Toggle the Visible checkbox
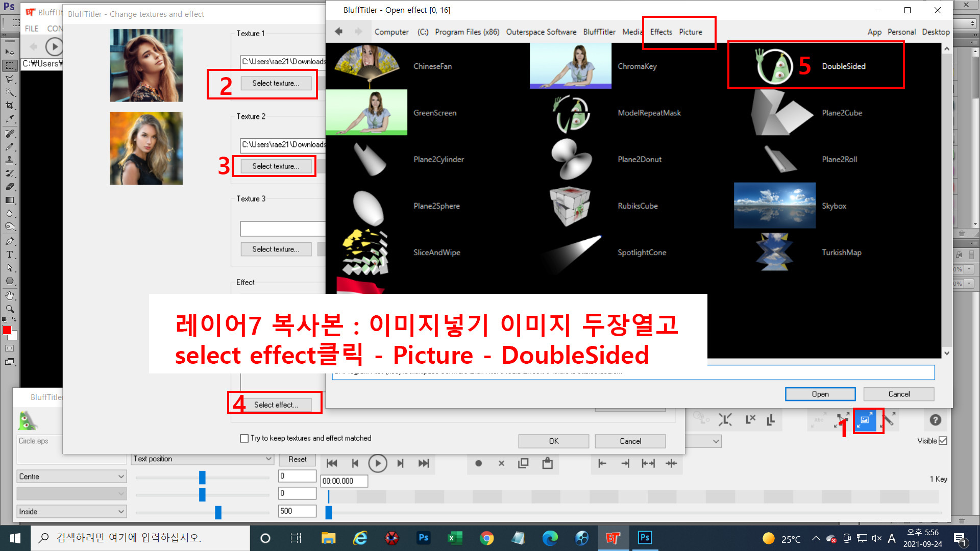Image resolution: width=980 pixels, height=551 pixels. (x=943, y=441)
